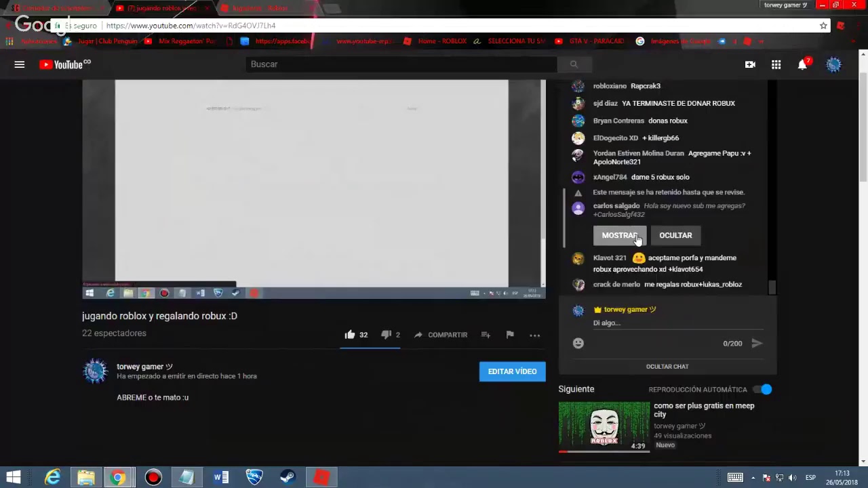This screenshot has width=868, height=488.
Task: Click the browser address bar URL
Action: coord(191,26)
